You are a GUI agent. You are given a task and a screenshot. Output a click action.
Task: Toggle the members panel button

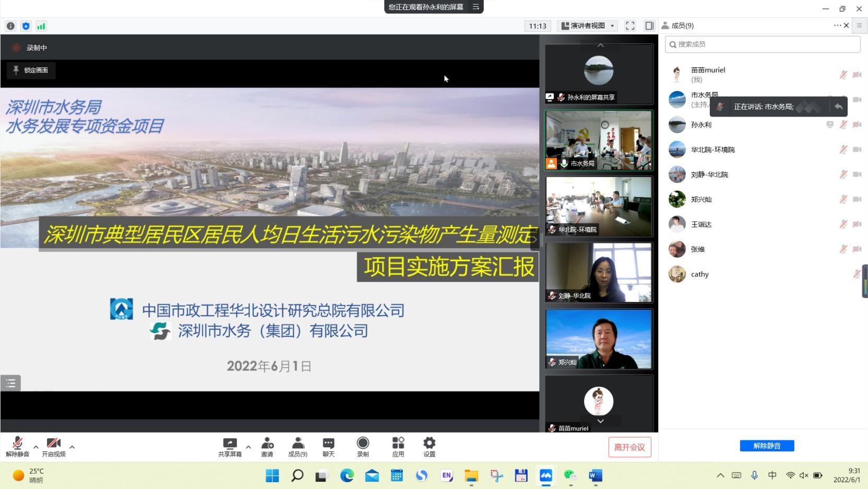click(649, 26)
